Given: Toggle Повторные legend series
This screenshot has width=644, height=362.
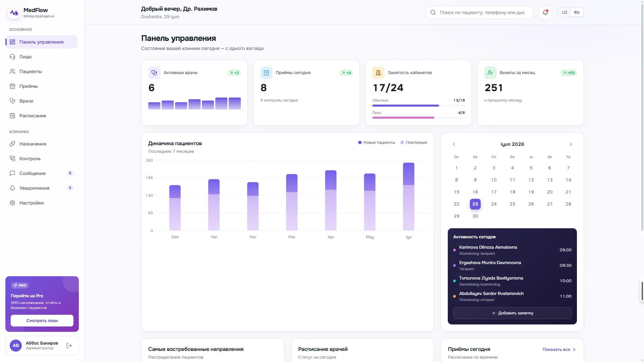Looking at the screenshot, I should click(x=414, y=142).
